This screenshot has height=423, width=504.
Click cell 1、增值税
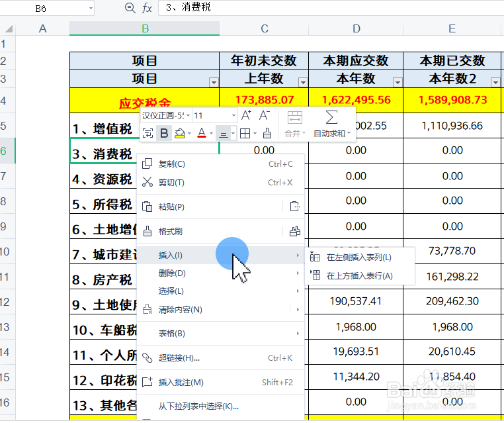(103, 129)
